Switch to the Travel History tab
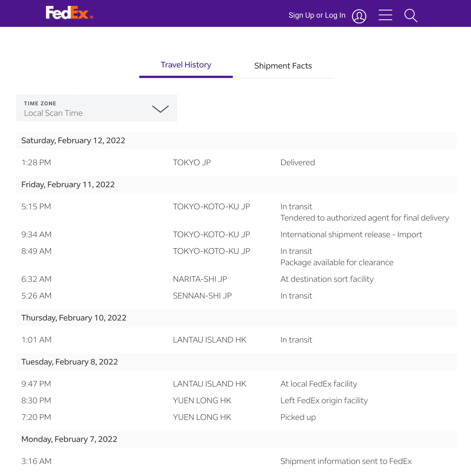Image resolution: width=471 pixels, height=476 pixels. (x=186, y=65)
